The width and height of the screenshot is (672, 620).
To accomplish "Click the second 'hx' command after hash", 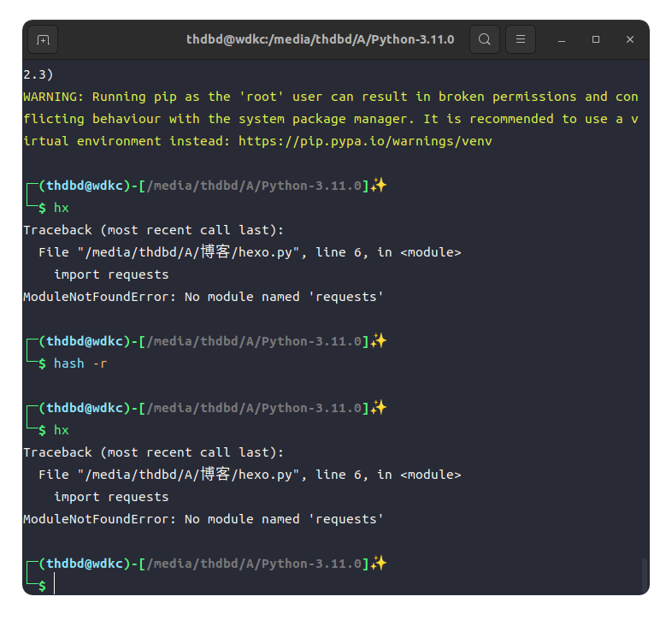I will pos(62,430).
